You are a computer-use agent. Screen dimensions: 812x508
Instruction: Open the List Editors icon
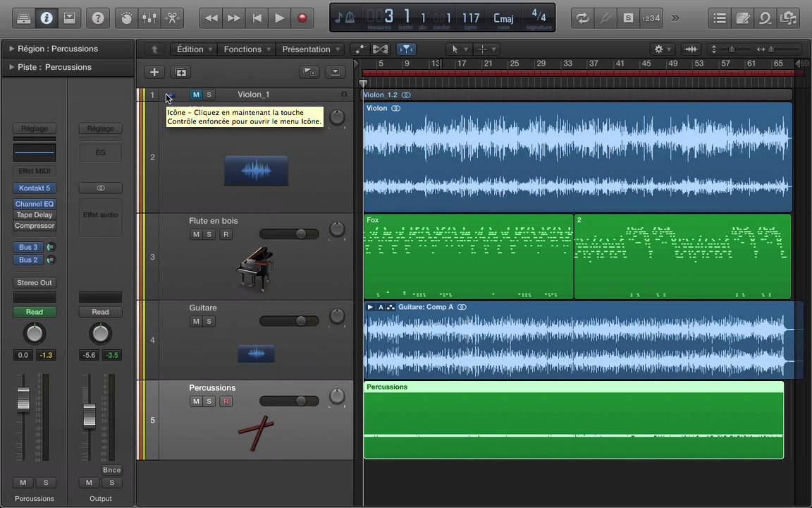click(x=719, y=18)
